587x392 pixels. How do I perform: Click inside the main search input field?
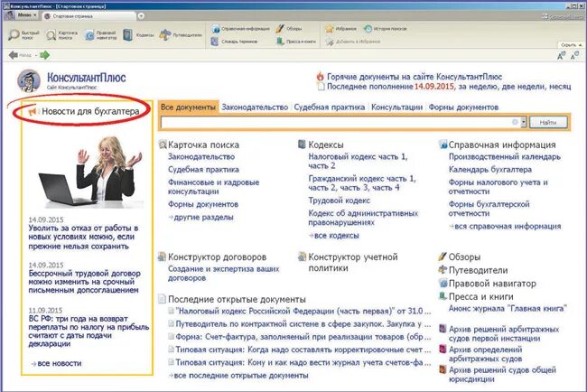336,122
